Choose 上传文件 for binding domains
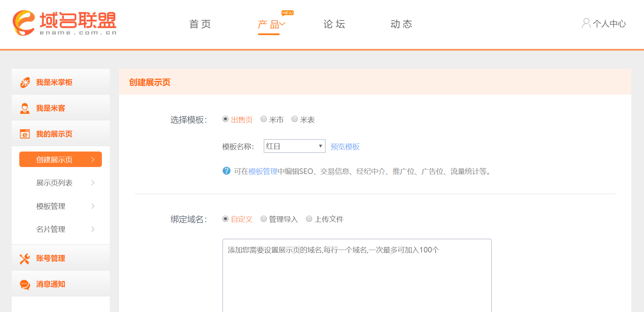Viewport: 644px width, 312px height. click(x=309, y=218)
